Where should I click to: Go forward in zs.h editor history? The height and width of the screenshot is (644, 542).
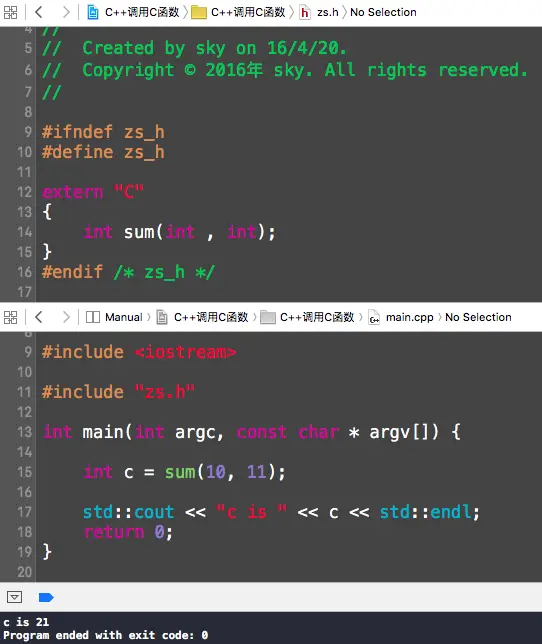[x=66, y=12]
